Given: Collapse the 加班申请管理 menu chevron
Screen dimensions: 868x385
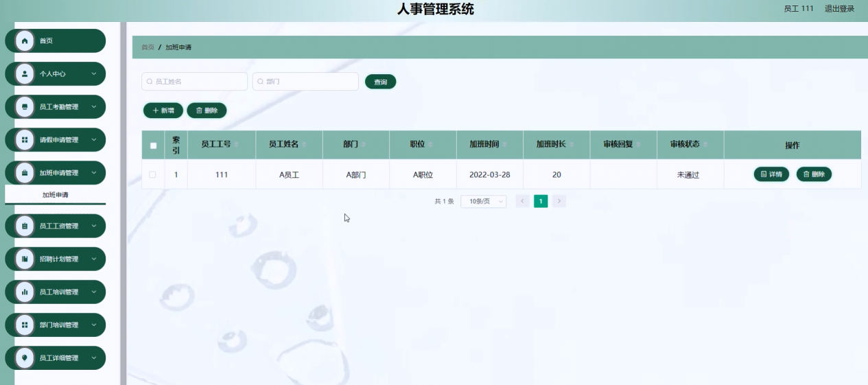Looking at the screenshot, I should point(94,172).
